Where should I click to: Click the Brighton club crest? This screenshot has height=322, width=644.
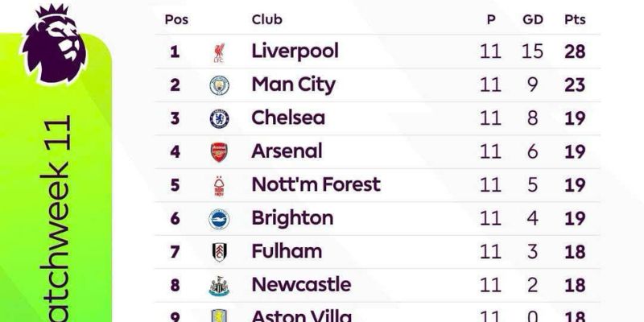pyautogui.click(x=219, y=219)
